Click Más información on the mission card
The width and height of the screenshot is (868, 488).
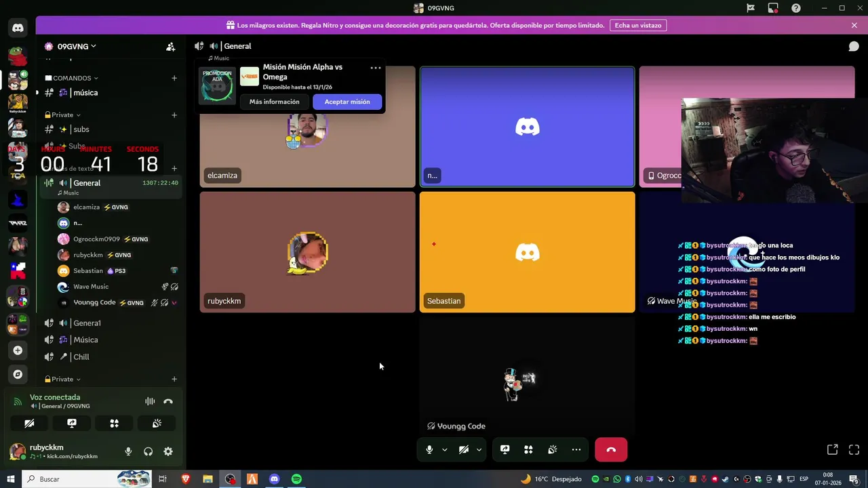click(274, 102)
